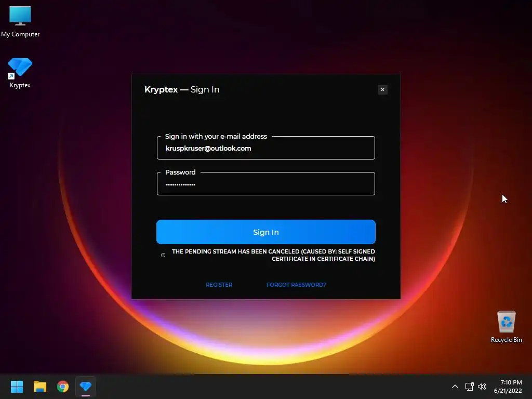Open the Register link
532x399 pixels.
219,285
